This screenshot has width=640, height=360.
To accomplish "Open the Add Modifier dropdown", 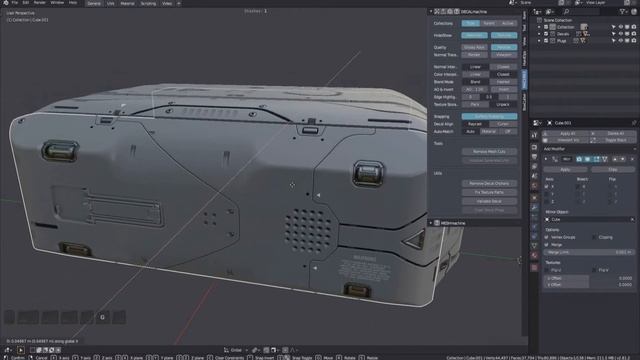I will pos(589,149).
